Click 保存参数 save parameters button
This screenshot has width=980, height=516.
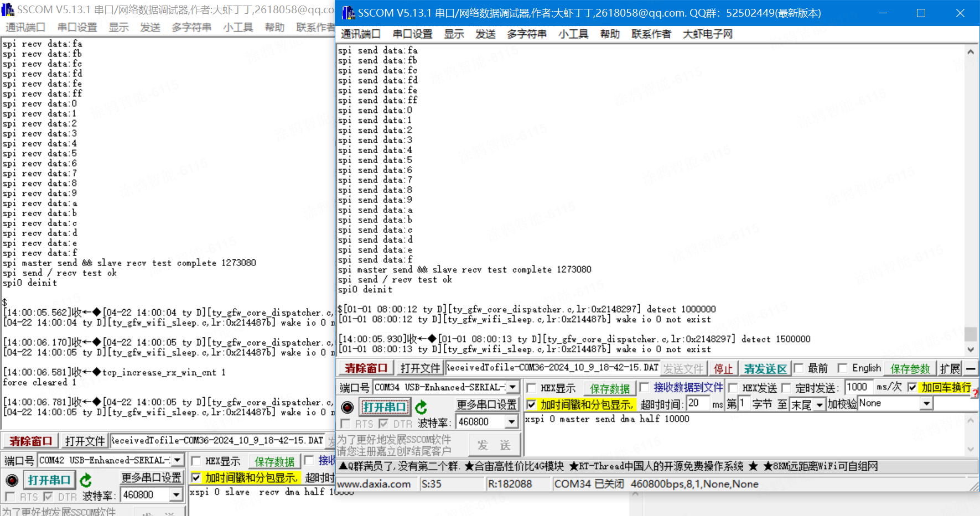[x=910, y=368]
